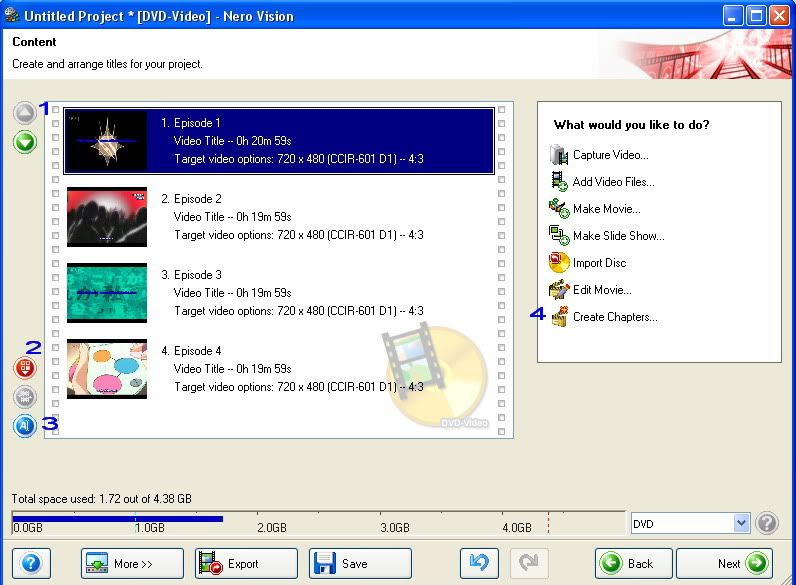Click the green move-title-down arrow icon
Viewport: 796px width, 585px height.
25,142
